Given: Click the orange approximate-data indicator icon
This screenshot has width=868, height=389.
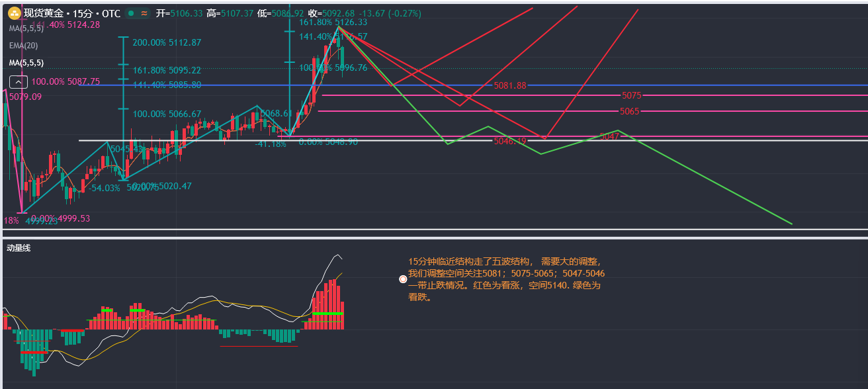Looking at the screenshot, I should [x=144, y=13].
